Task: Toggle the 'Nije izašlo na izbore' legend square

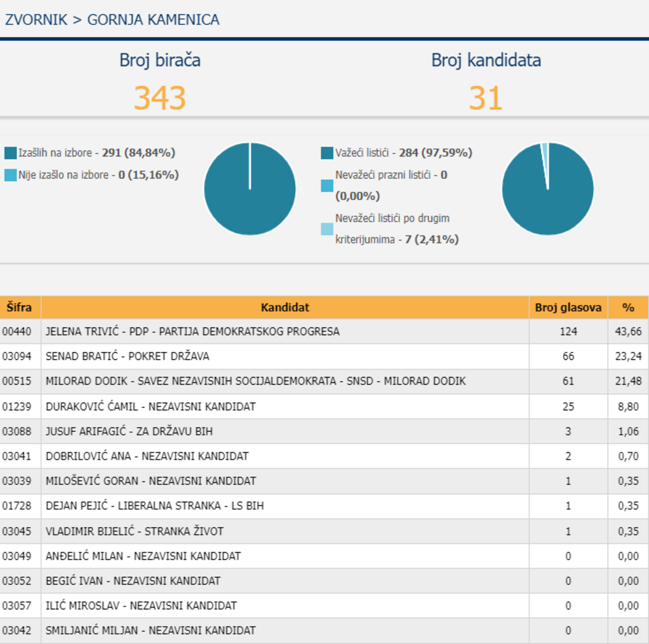Action: tap(10, 175)
